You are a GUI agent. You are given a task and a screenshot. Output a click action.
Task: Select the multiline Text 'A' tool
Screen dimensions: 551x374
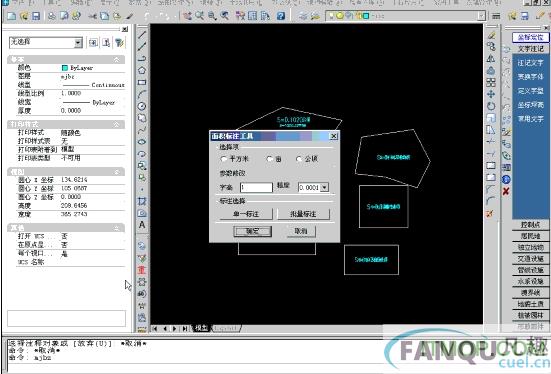point(142,225)
